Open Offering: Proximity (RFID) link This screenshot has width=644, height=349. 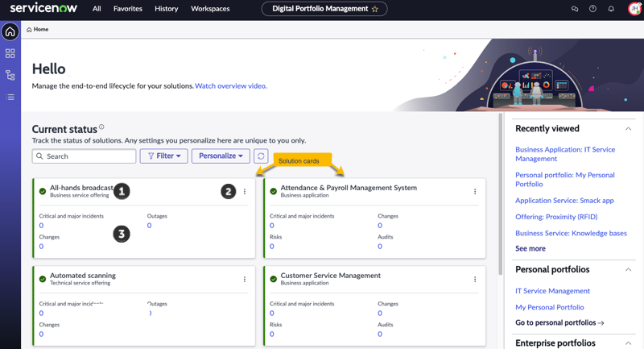coord(556,217)
